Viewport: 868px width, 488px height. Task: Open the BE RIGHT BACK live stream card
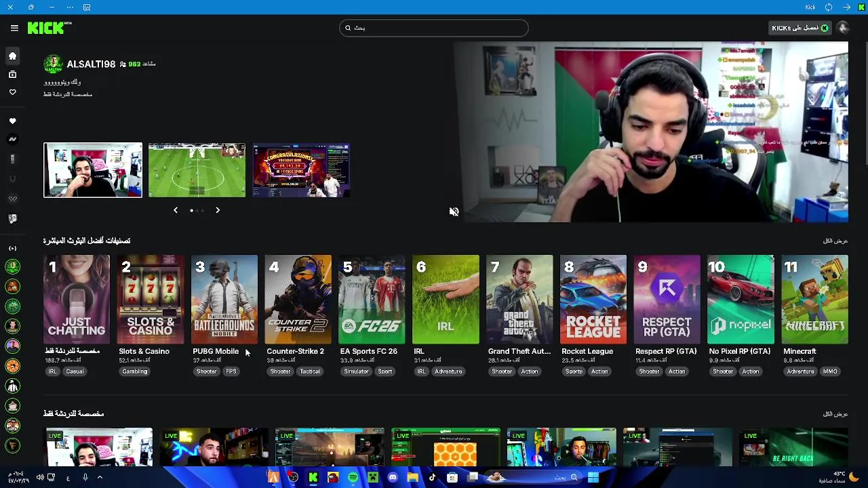793,447
